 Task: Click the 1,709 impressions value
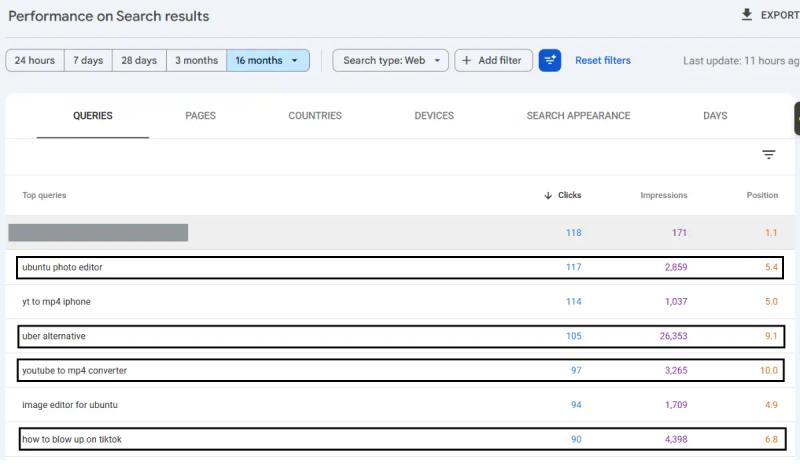click(676, 405)
